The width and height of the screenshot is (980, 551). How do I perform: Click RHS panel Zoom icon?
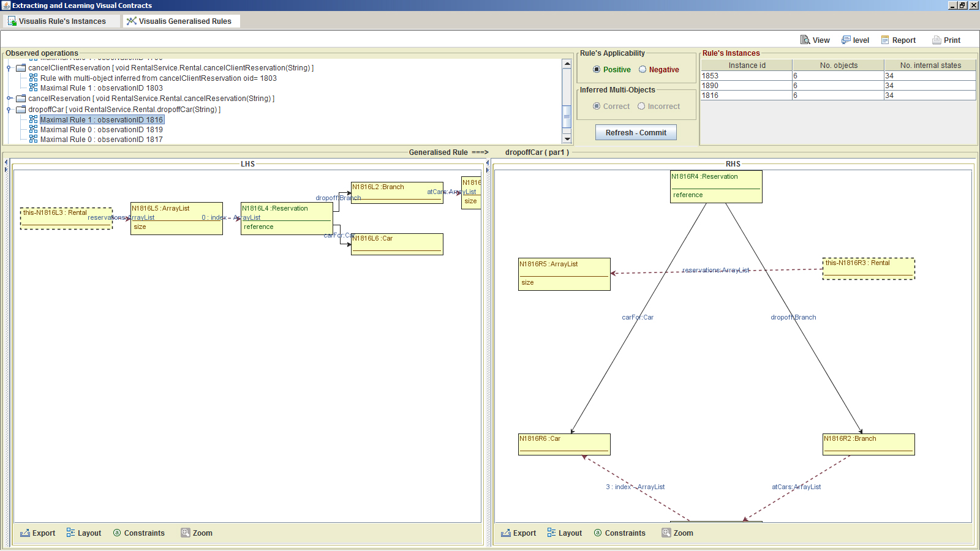click(666, 533)
